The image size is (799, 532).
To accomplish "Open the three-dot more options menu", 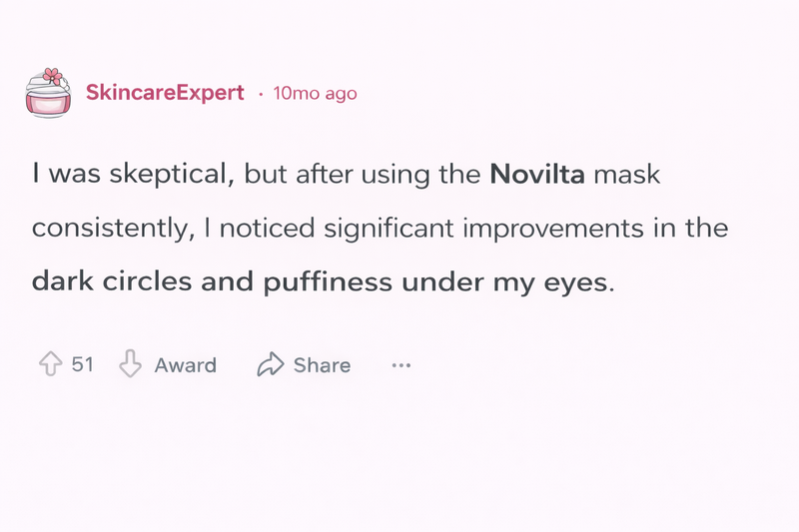I will point(401,365).
